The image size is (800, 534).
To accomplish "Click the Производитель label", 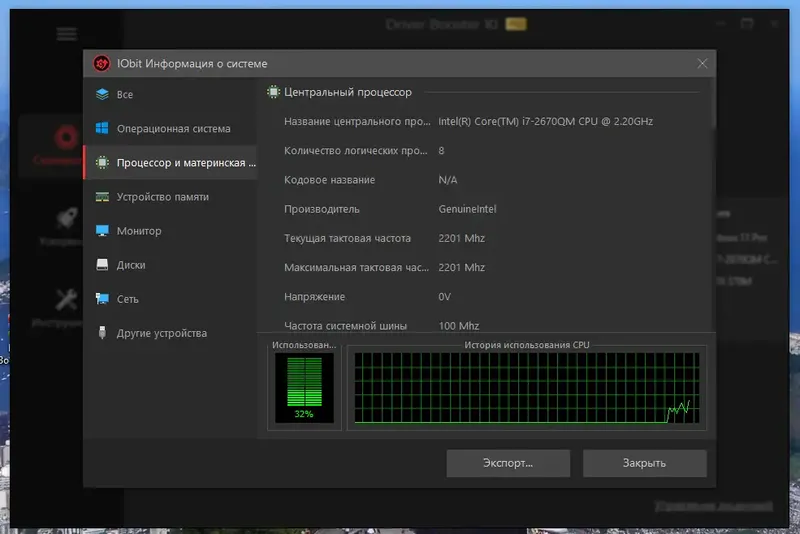I will (x=322, y=209).
